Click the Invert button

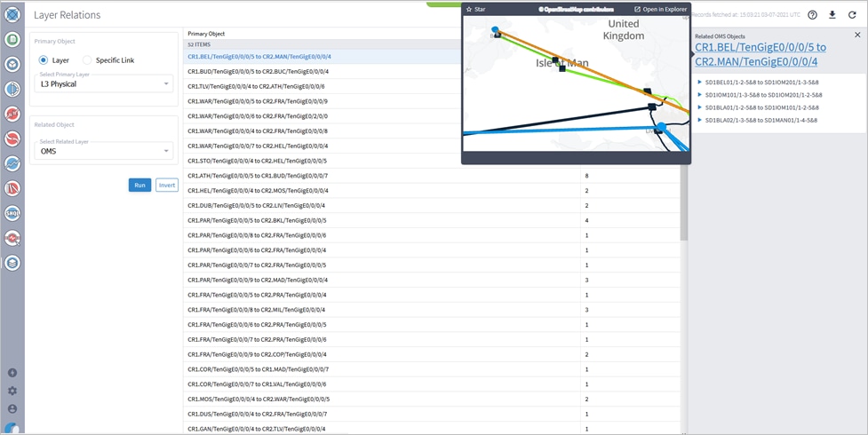click(x=167, y=186)
